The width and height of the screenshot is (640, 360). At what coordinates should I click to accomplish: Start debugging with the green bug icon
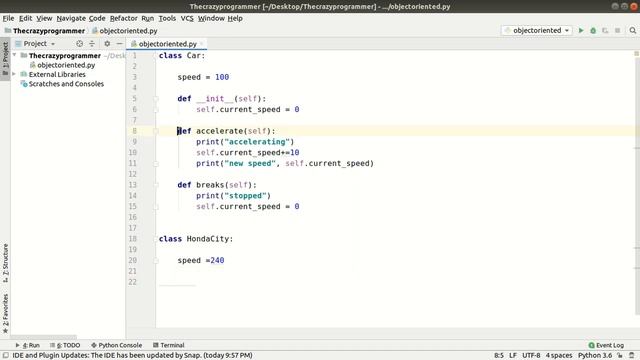point(593,31)
